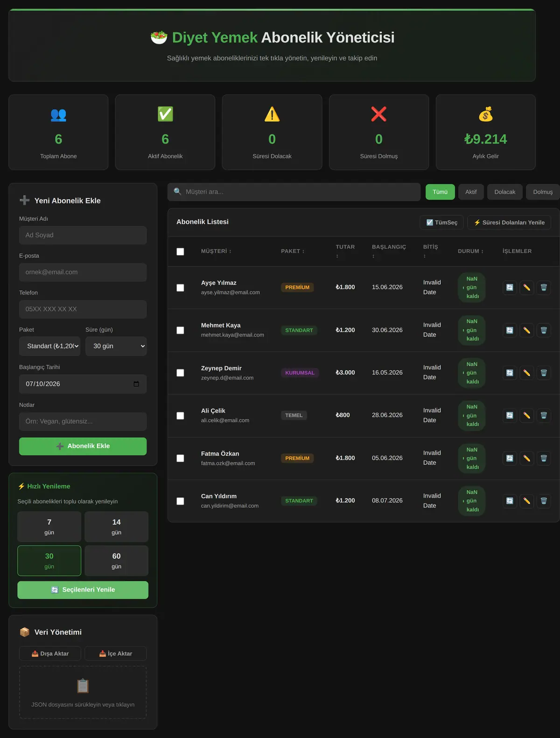Renew Ali Çelik's subscription with the refresh icon

[x=510, y=415]
